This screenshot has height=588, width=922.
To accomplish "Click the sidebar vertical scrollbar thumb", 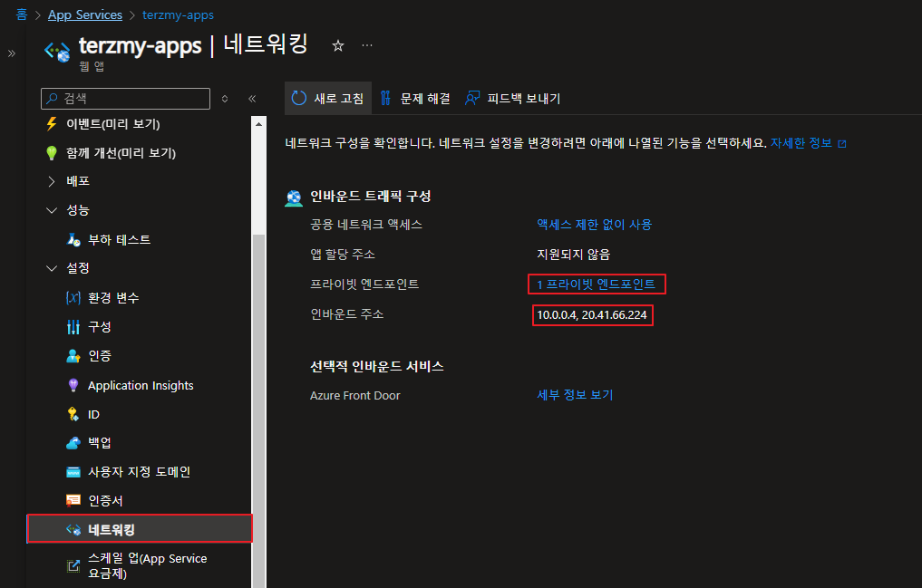I will point(258,411).
